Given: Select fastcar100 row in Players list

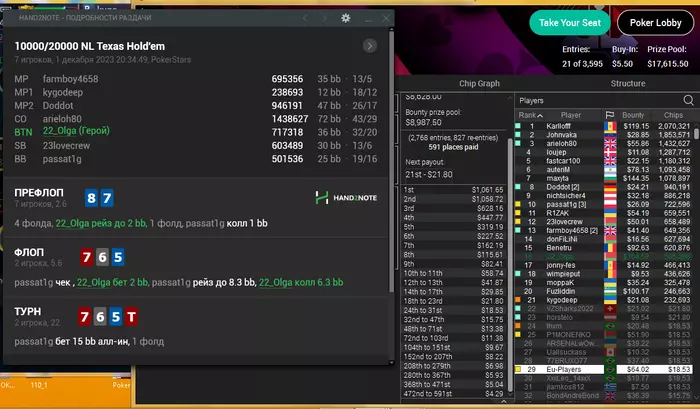Looking at the screenshot, I should pos(603,161).
